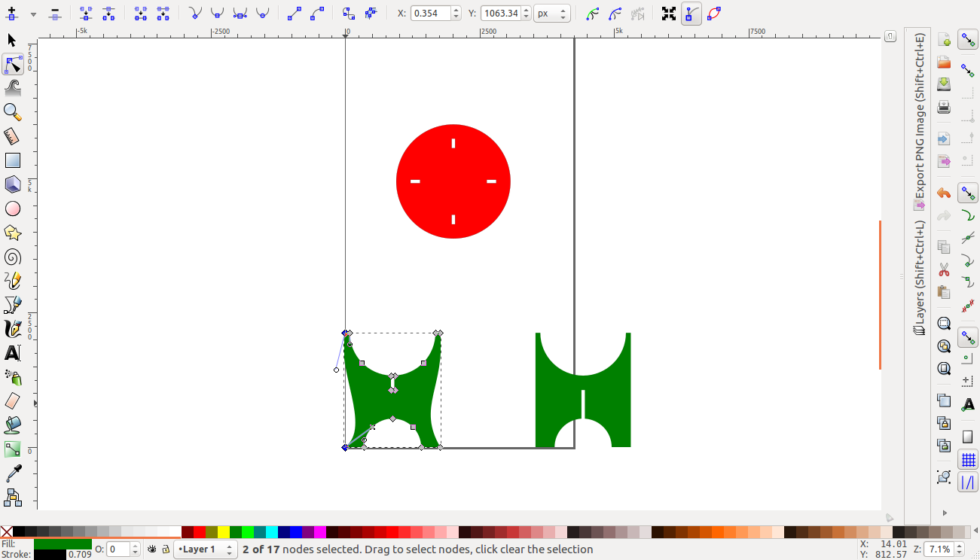Viewport: 980px width, 560px height.
Task: Convert selected stroke to path
Action: (x=371, y=14)
